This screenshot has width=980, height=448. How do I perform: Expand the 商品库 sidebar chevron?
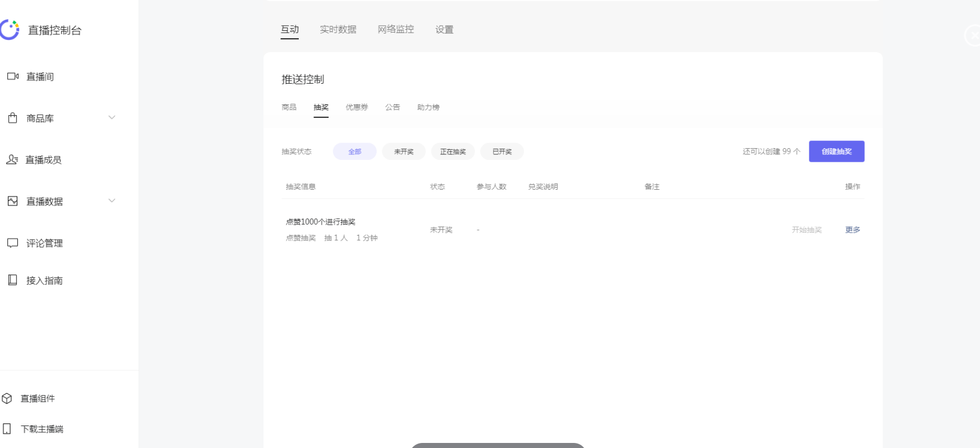coord(112,117)
